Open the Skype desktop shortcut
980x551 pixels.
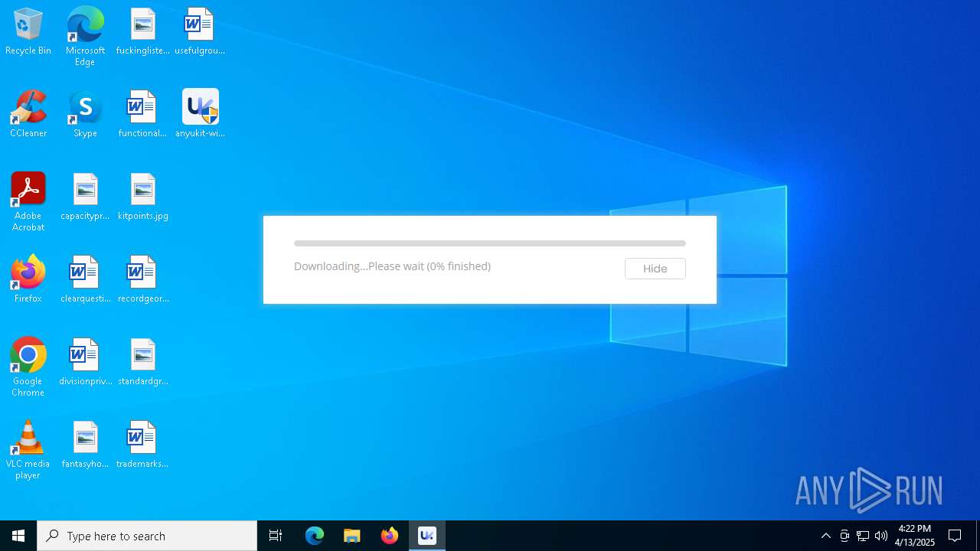pyautogui.click(x=85, y=114)
